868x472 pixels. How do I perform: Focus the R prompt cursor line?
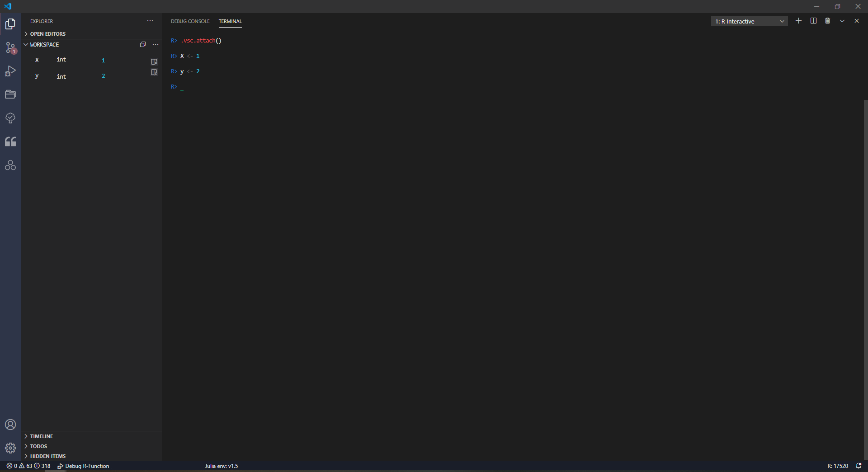click(177, 87)
